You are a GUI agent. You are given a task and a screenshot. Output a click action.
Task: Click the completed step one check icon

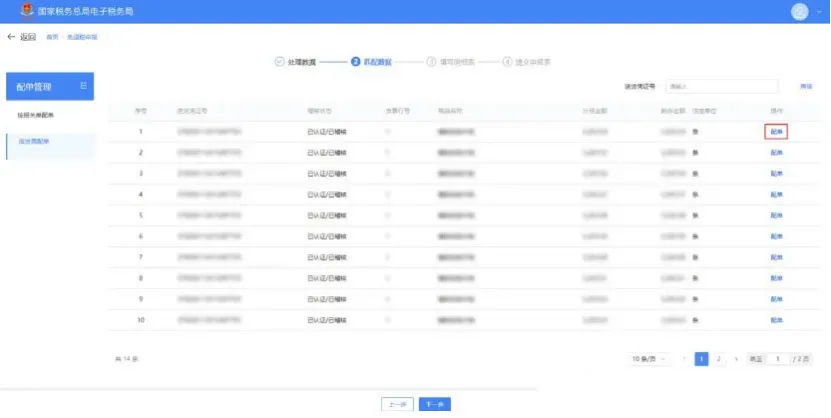point(279,62)
